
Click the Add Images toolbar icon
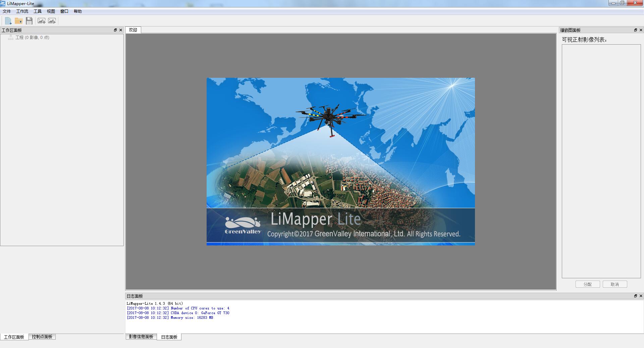pyautogui.click(x=41, y=21)
